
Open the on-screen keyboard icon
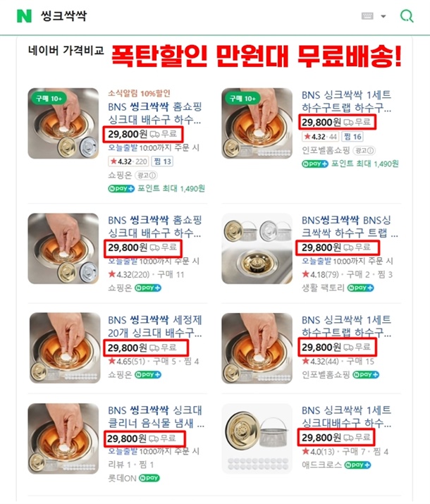367,16
